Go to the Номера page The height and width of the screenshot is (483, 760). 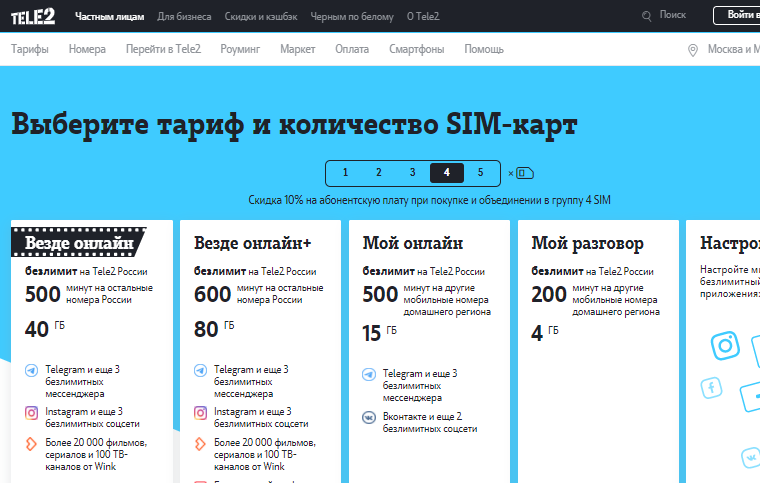click(87, 49)
